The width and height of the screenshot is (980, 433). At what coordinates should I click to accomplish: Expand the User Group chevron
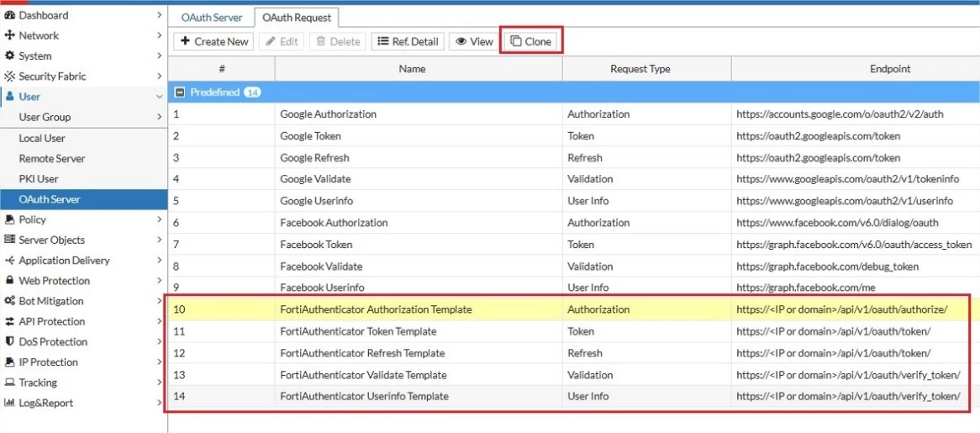[160, 117]
